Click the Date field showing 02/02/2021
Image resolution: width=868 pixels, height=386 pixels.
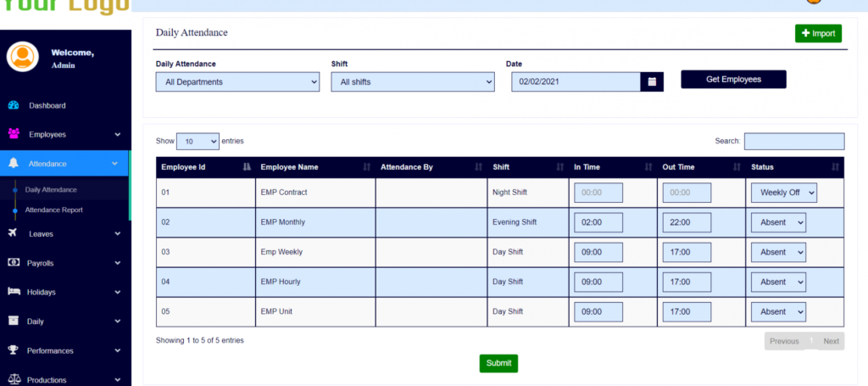click(576, 82)
